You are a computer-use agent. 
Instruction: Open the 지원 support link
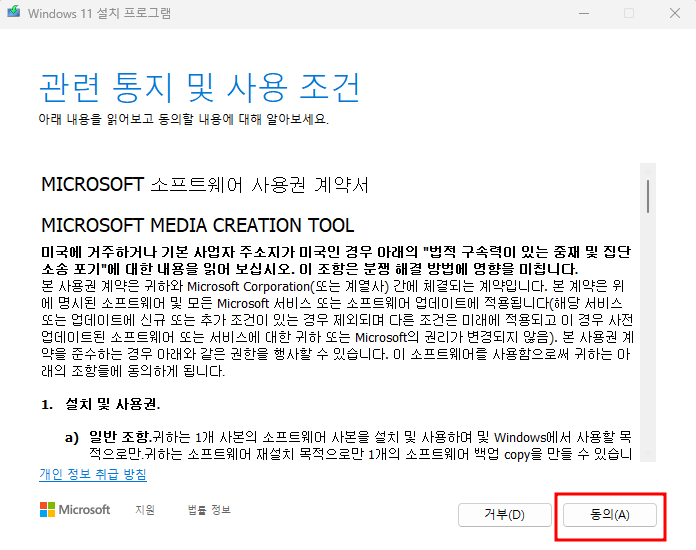point(145,510)
